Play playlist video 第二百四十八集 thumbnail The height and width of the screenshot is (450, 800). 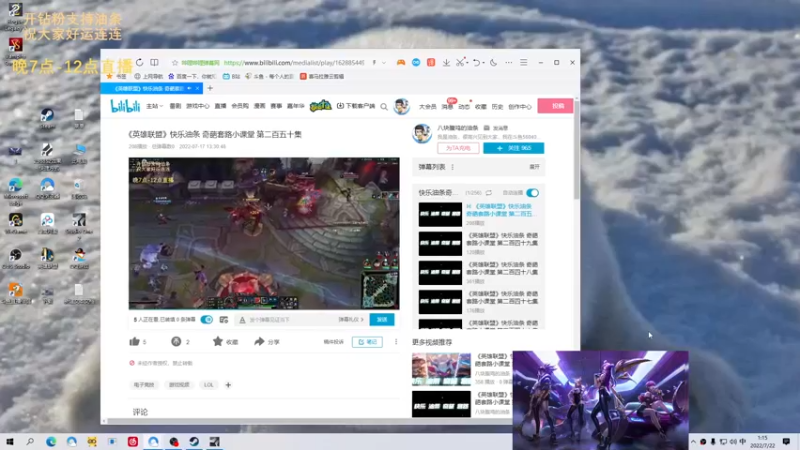(440, 273)
